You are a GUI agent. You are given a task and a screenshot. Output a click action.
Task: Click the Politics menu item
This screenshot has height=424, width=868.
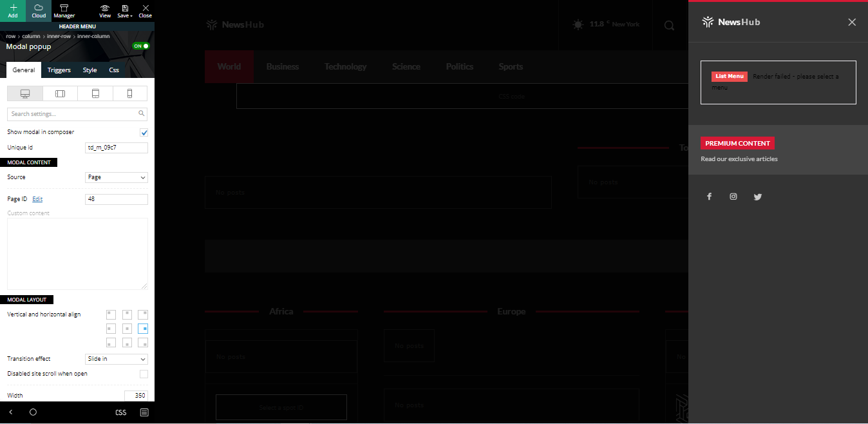pyautogui.click(x=460, y=66)
